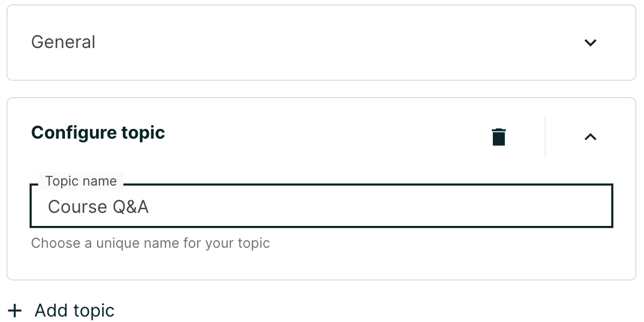Click the divider between trash and chevron
This screenshot has width=644, height=322.
click(545, 137)
